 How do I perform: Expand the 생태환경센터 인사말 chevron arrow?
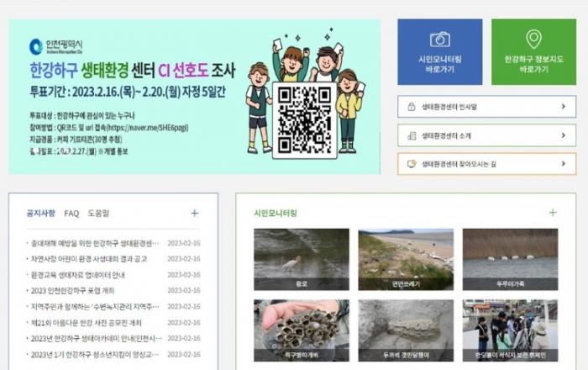(x=564, y=108)
